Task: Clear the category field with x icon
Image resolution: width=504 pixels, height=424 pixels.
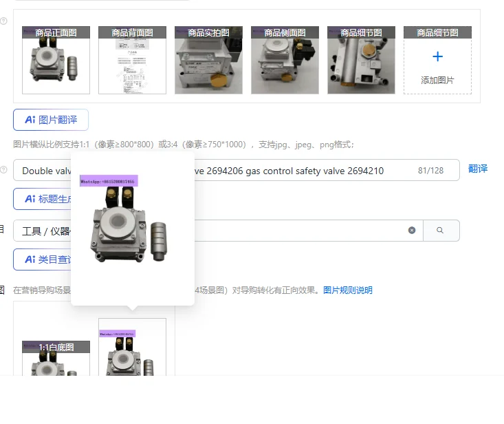Action: (412, 231)
